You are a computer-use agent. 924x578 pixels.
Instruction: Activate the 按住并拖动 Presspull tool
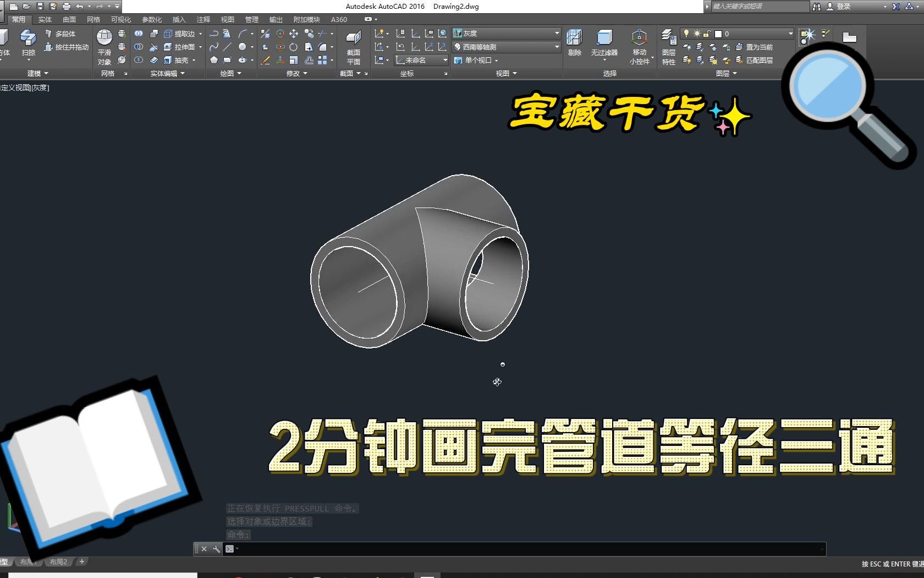[x=66, y=48]
